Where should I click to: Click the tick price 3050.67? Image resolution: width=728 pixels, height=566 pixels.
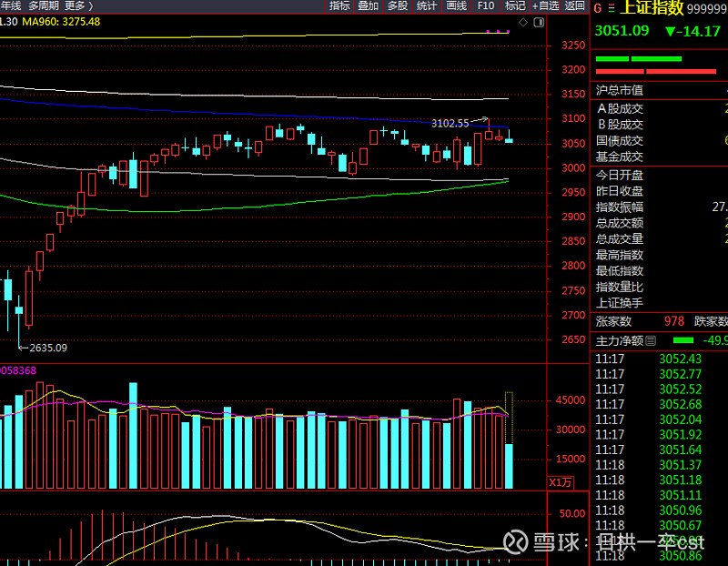point(680,526)
